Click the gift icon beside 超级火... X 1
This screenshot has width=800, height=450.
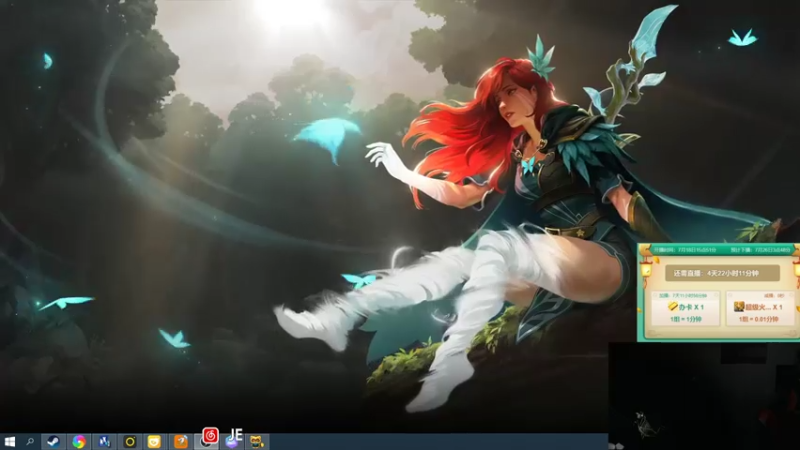pyautogui.click(x=739, y=307)
